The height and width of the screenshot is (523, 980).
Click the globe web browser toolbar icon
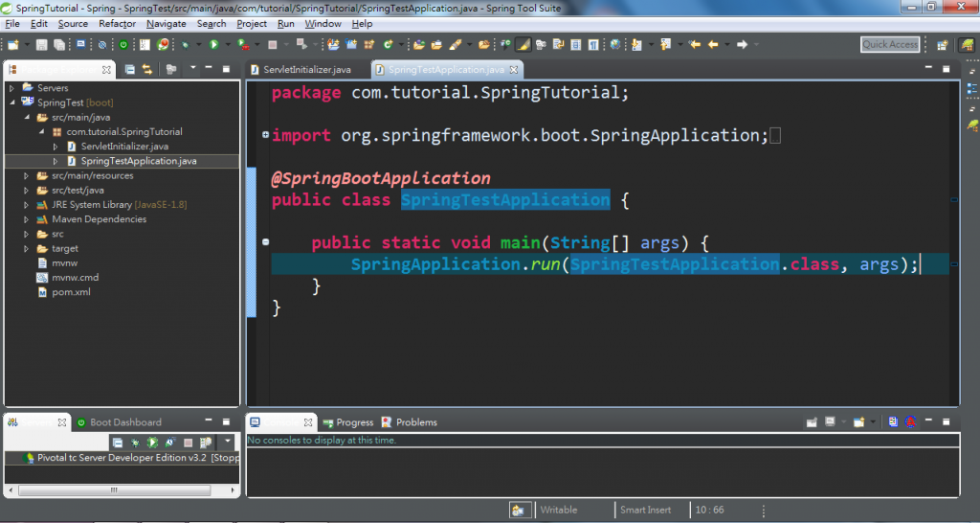(615, 44)
